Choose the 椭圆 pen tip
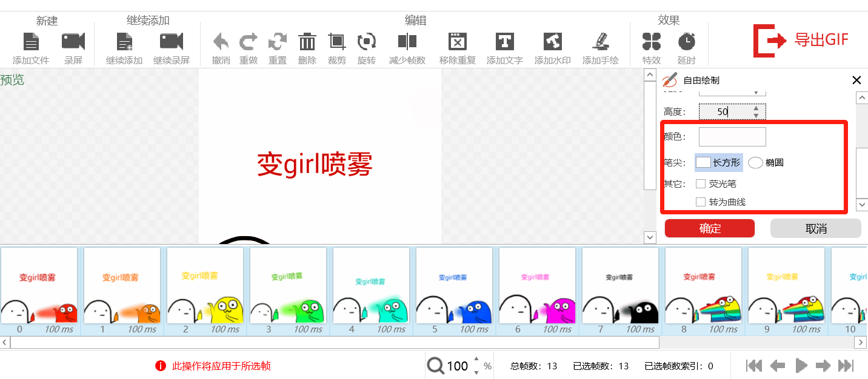 [x=755, y=162]
